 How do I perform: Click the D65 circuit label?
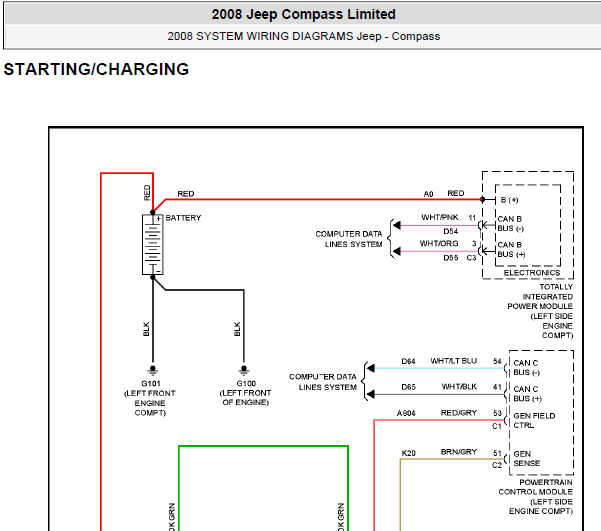point(408,387)
